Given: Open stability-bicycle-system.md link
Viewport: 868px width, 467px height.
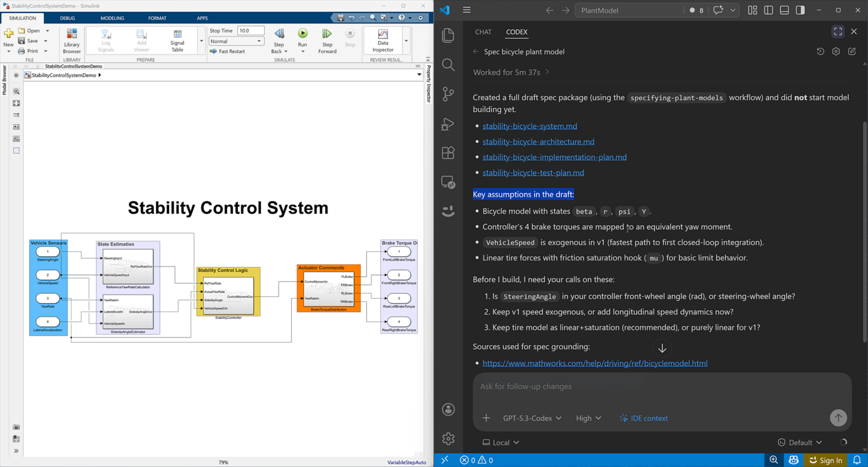Looking at the screenshot, I should click(x=529, y=126).
